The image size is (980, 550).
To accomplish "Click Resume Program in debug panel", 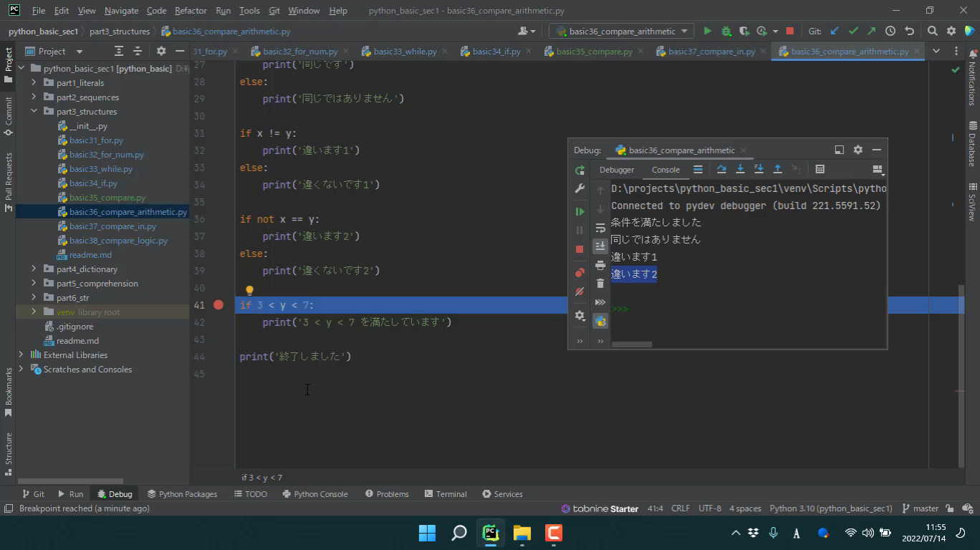I will [580, 211].
